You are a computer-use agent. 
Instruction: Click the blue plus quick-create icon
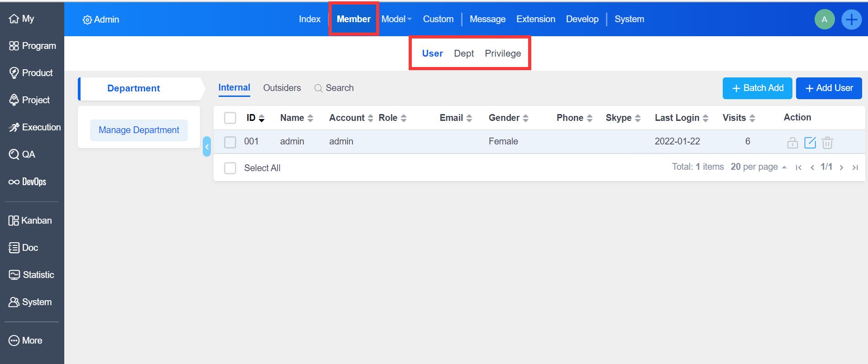pos(851,19)
